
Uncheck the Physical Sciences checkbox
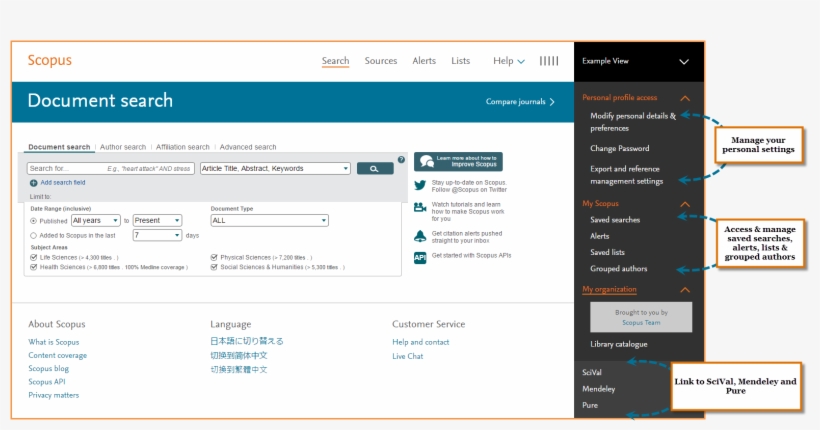(214, 257)
